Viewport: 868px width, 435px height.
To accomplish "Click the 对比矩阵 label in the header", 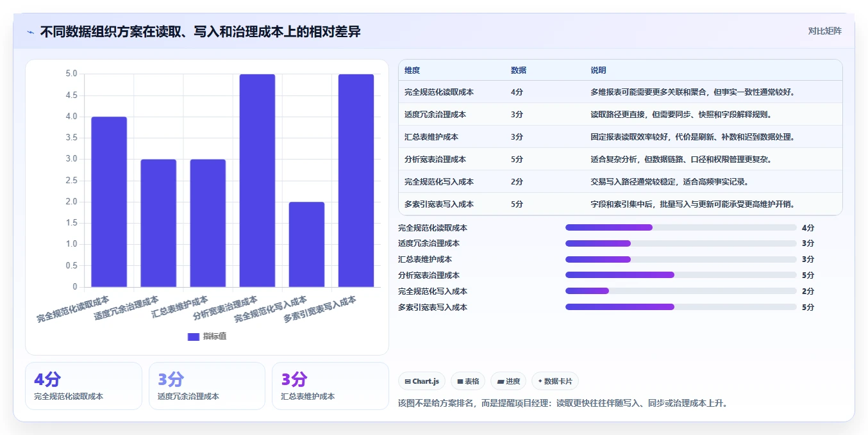I will (824, 31).
